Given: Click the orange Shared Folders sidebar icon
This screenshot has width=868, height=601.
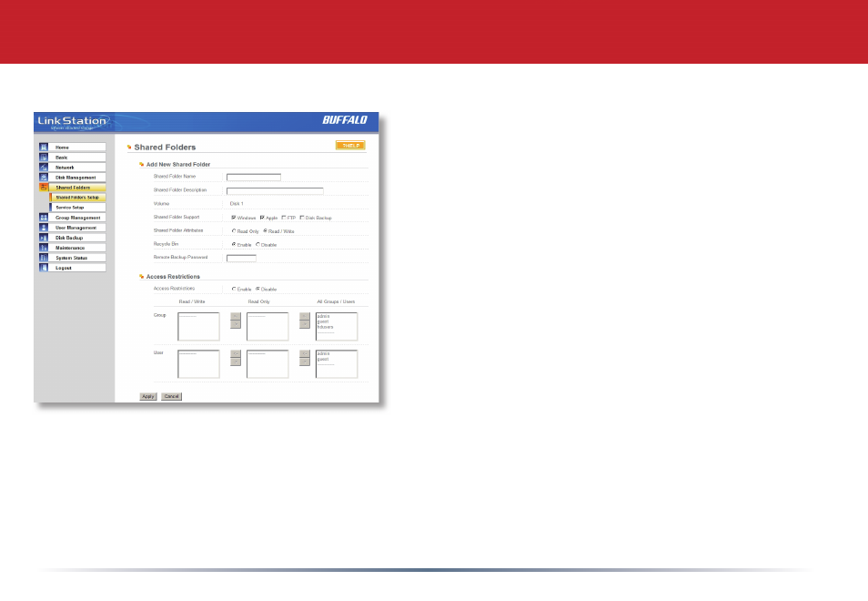Looking at the screenshot, I should point(44,188).
